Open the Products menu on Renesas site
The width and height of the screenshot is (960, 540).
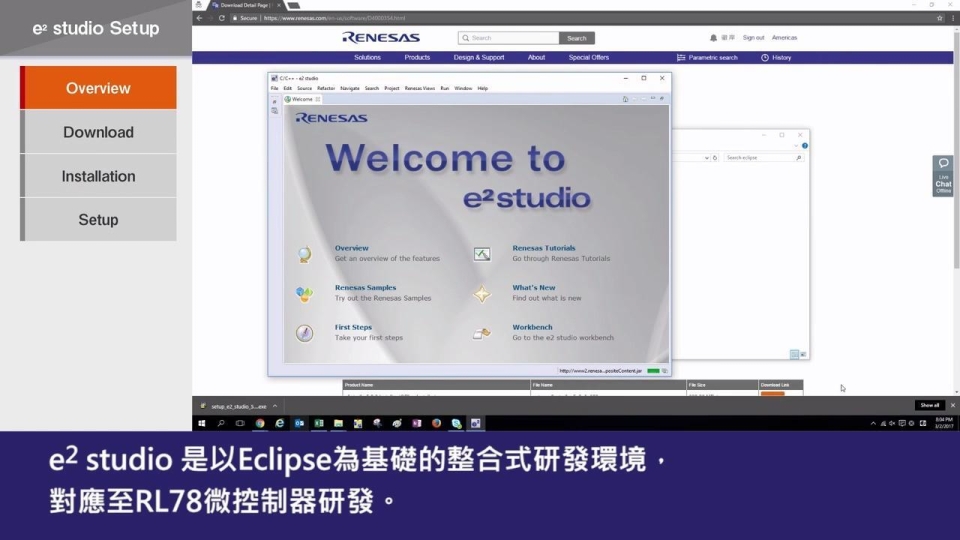click(x=417, y=58)
